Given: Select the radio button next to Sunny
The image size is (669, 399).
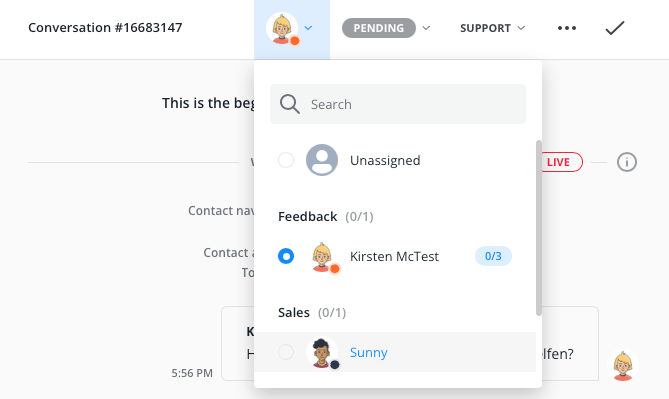Looking at the screenshot, I should click(286, 352).
